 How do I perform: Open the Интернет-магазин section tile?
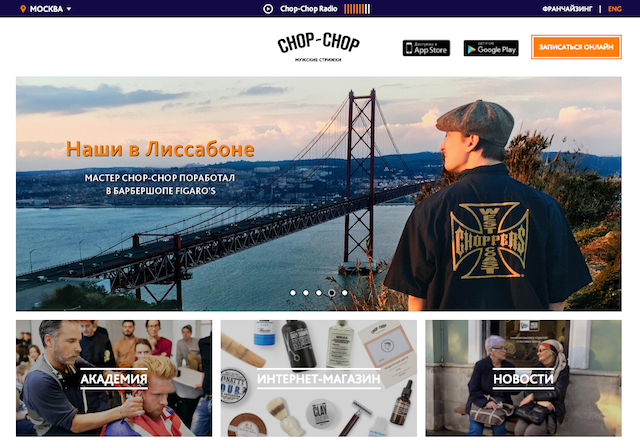pyautogui.click(x=319, y=378)
